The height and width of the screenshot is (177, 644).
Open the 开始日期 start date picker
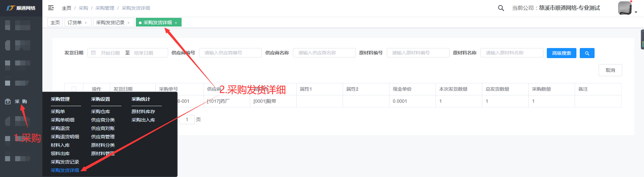coord(110,53)
